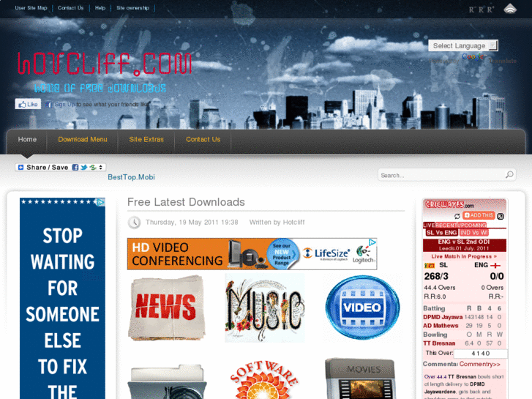Click the Sign Up link near Like button

point(64,104)
